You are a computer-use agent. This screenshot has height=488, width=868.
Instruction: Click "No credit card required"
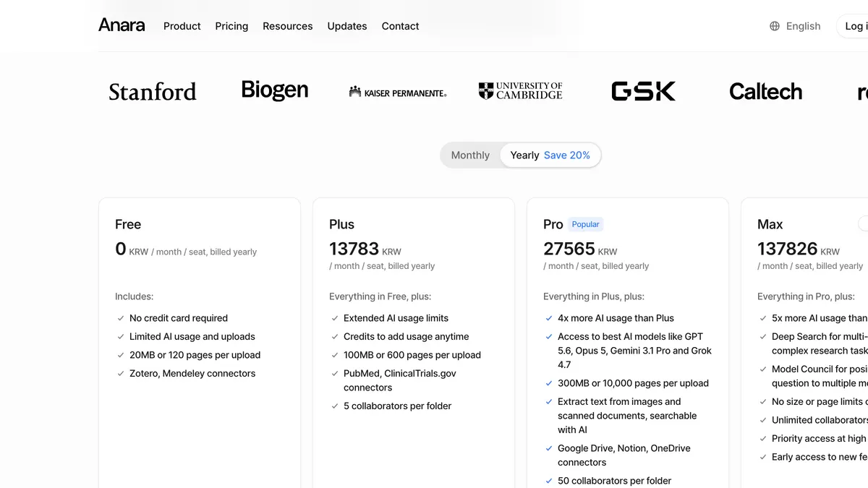pyautogui.click(x=179, y=318)
